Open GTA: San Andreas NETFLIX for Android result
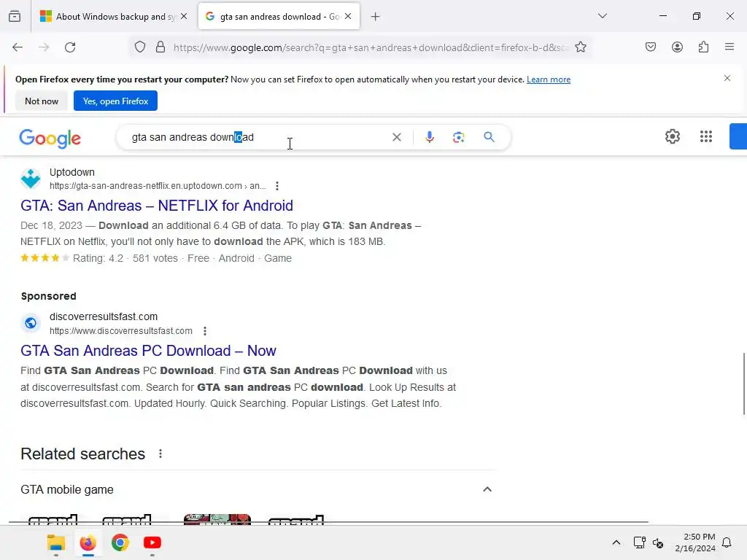This screenshot has height=560, width=747. [157, 206]
